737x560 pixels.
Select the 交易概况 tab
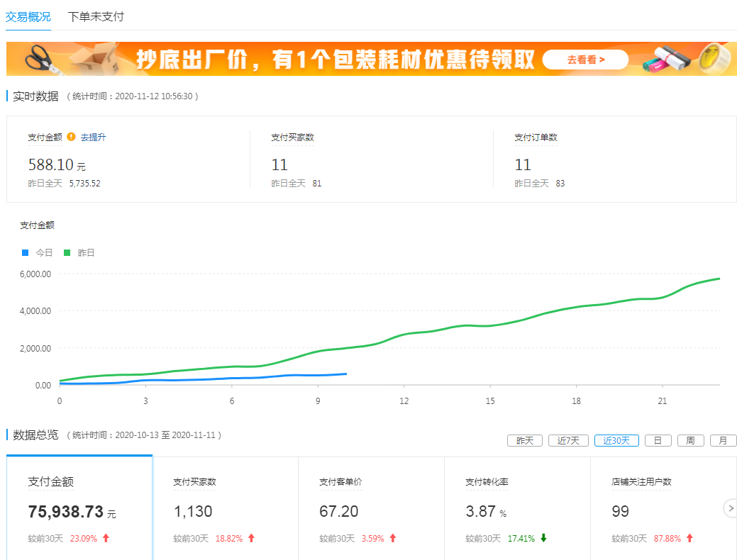(28, 16)
